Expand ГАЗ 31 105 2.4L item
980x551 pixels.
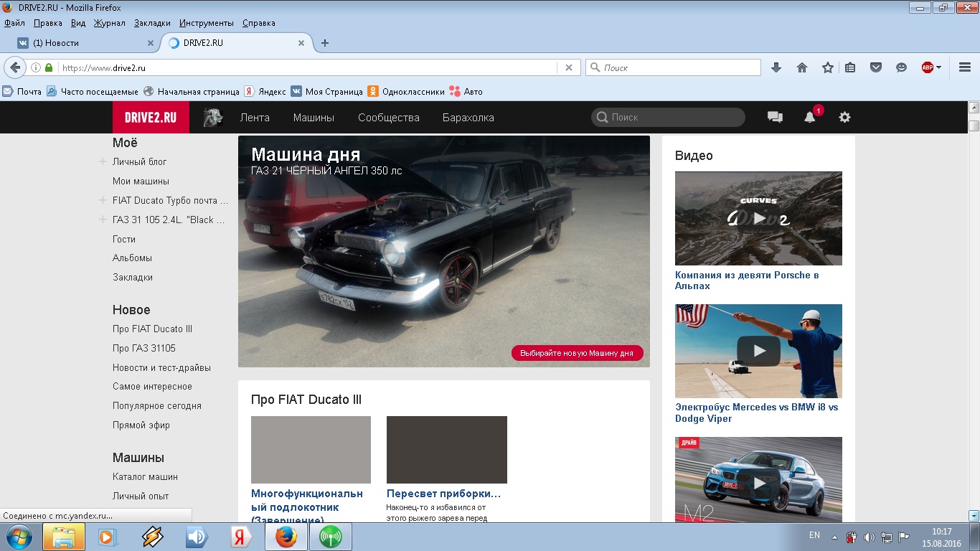pos(103,220)
